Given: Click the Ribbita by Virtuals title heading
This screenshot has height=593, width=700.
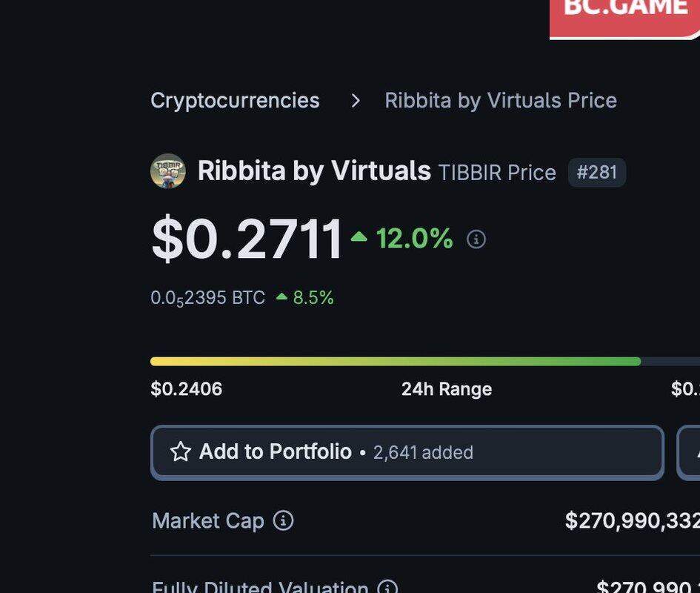Looking at the screenshot, I should pos(314,170).
